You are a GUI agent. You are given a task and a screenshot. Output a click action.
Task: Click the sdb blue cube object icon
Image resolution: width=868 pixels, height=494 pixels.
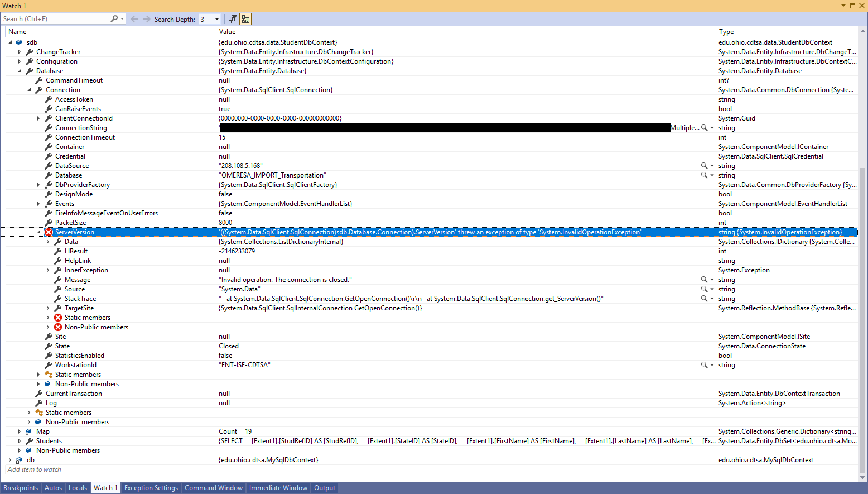[19, 42]
